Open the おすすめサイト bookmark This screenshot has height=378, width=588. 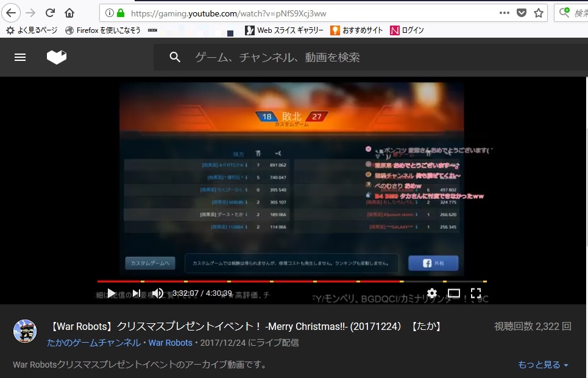pyautogui.click(x=356, y=30)
